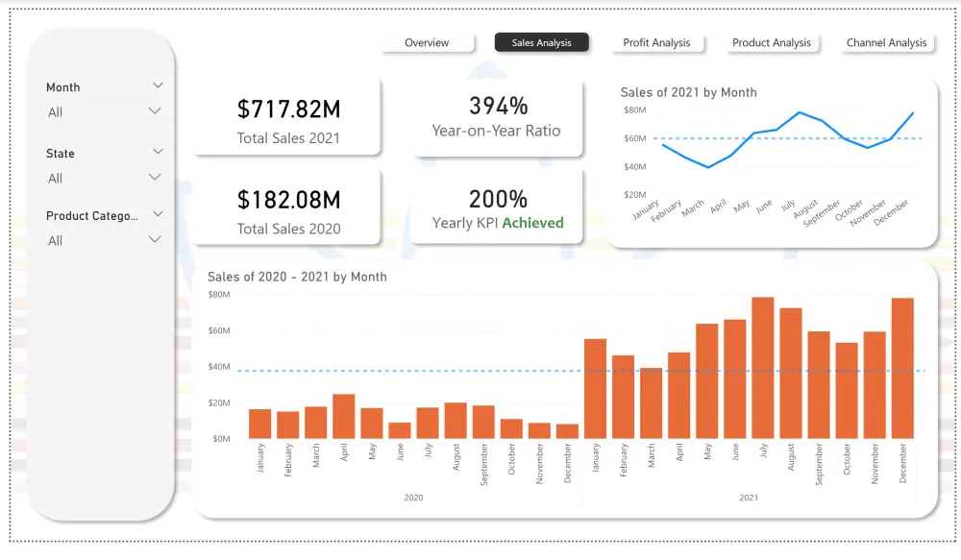961x560 pixels.
Task: Select the Sales Analysis tab
Action: pos(542,42)
